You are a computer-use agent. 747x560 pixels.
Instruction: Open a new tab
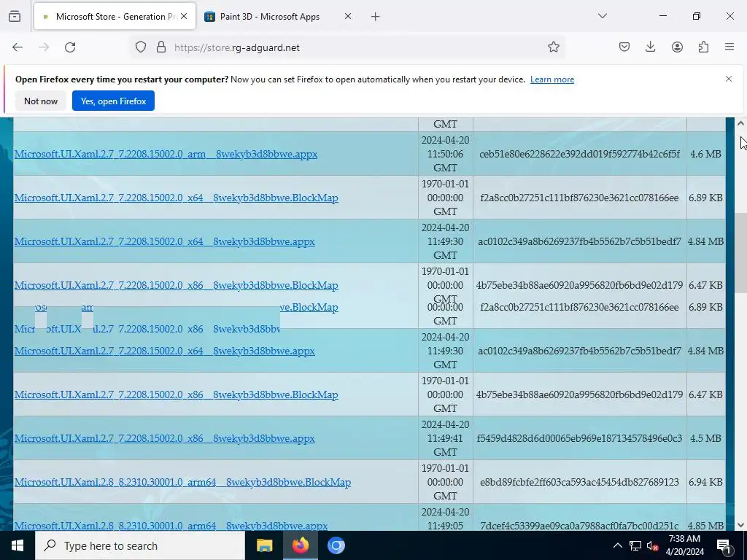pyautogui.click(x=376, y=17)
